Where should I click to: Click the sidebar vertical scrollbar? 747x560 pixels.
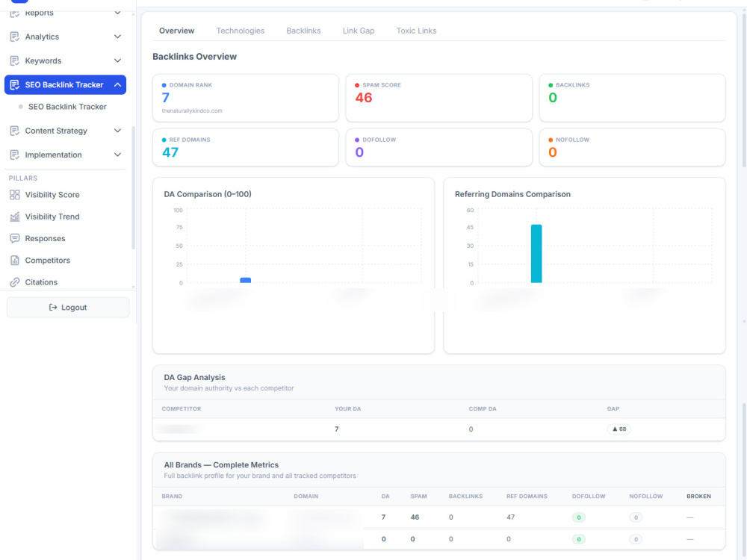(134, 187)
